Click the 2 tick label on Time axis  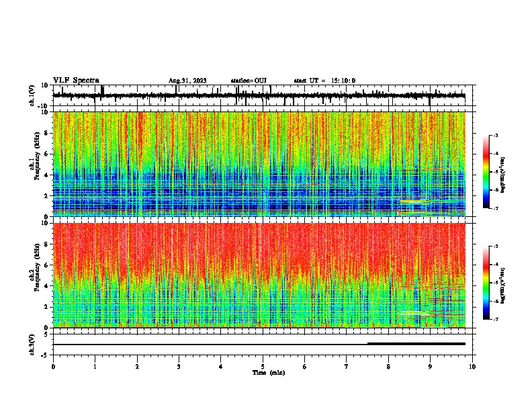tap(137, 367)
